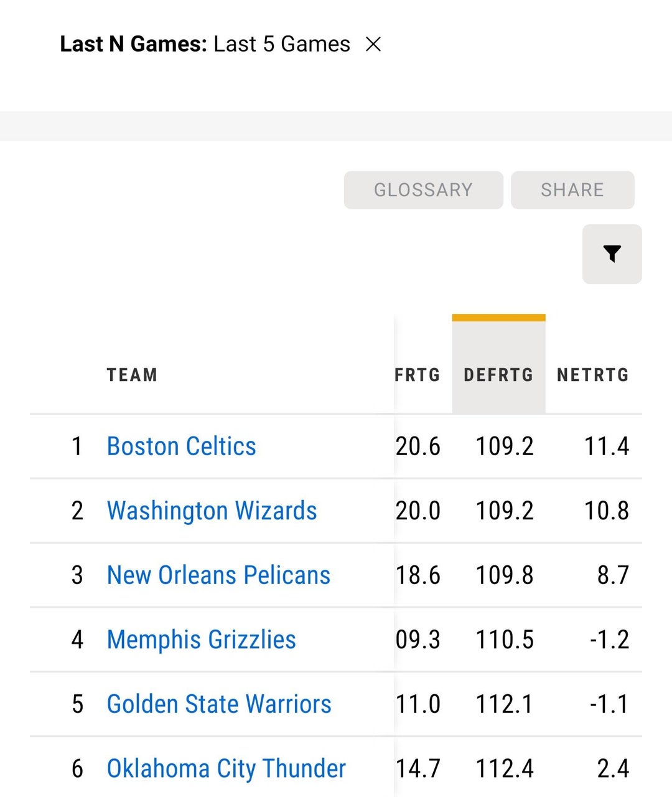This screenshot has height=797, width=672.
Task: Click the Wizards 10.8 net rating
Action: [606, 511]
